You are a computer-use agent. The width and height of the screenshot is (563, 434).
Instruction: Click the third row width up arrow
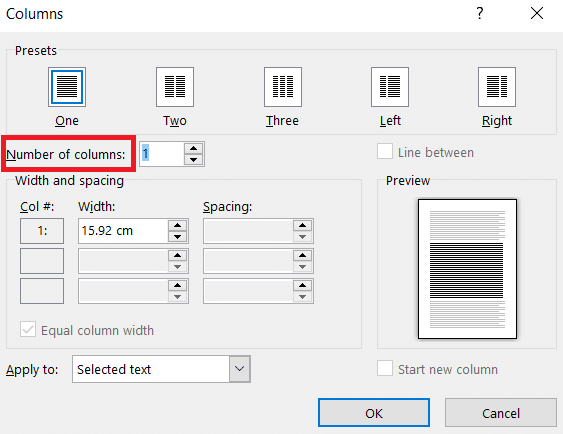(x=177, y=285)
